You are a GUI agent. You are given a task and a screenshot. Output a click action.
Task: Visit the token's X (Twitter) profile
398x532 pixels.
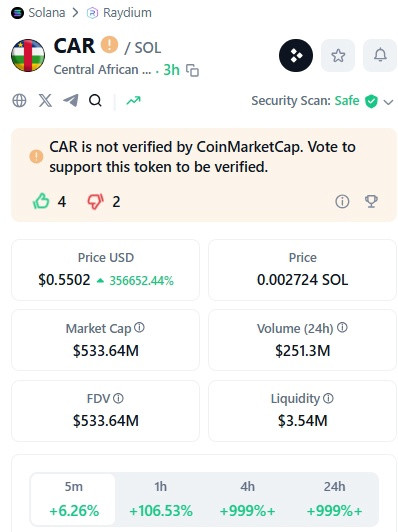45,100
